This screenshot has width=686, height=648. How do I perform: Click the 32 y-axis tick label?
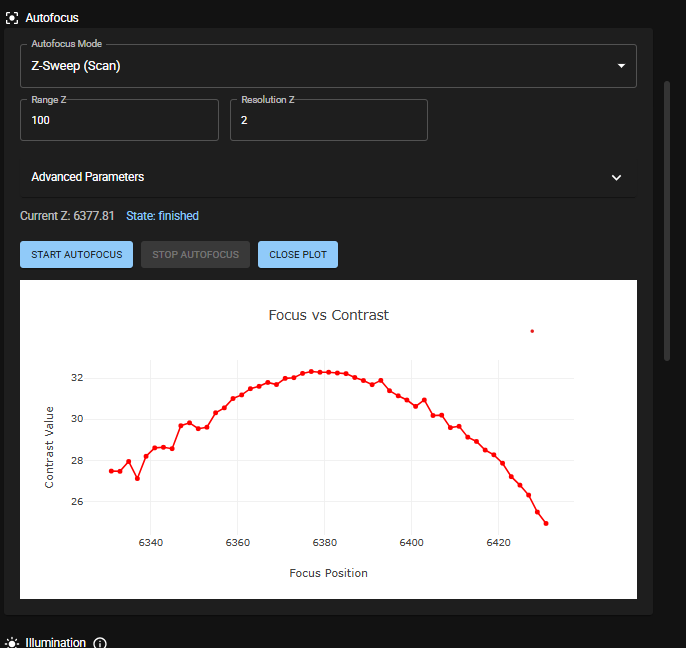click(77, 378)
